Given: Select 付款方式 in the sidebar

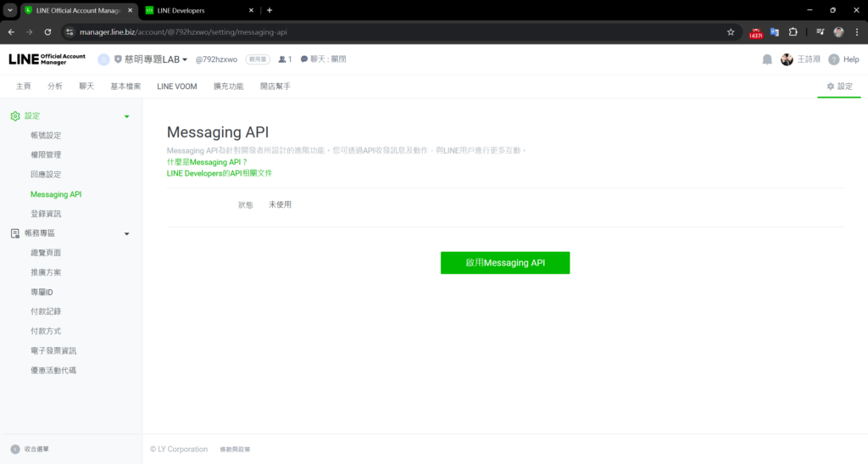Looking at the screenshot, I should 46,331.
